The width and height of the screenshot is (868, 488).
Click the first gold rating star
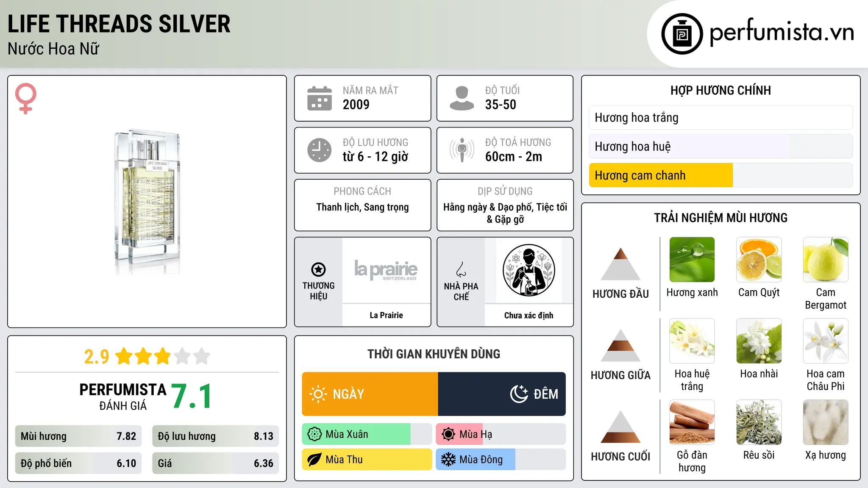click(124, 356)
